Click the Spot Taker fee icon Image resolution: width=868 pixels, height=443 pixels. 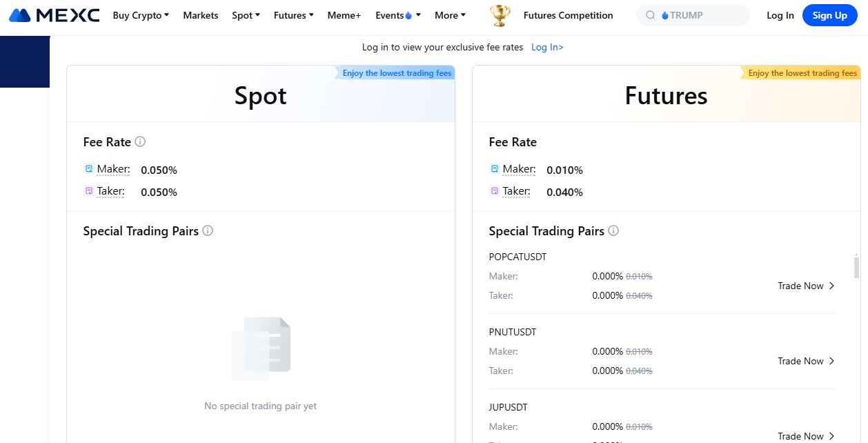88,190
